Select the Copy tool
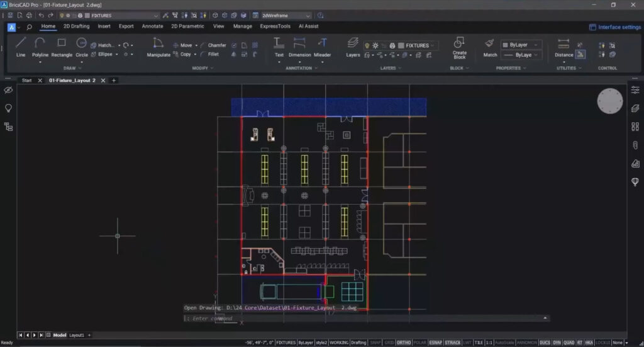This screenshot has height=347, width=644. tap(182, 54)
